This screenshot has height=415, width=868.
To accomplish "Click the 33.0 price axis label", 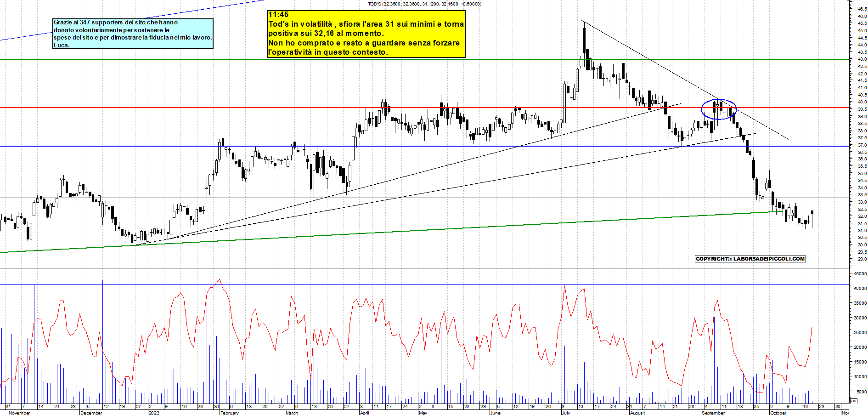I will [862, 202].
